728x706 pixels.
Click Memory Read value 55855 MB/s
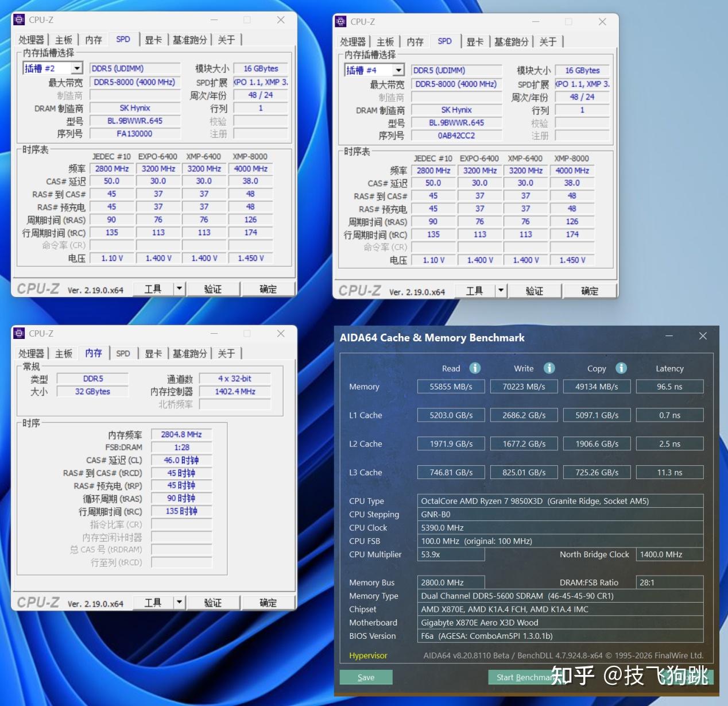(451, 387)
